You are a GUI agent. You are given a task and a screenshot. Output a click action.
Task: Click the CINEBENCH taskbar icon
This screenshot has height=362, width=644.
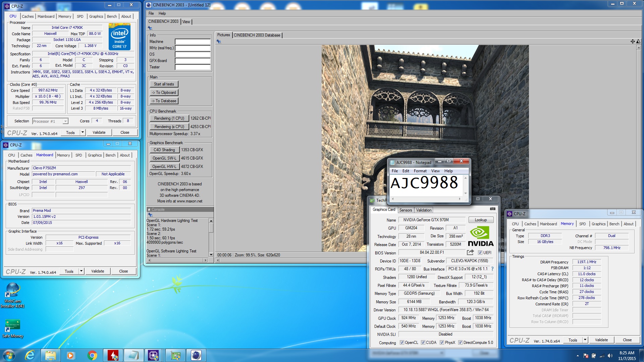196,355
